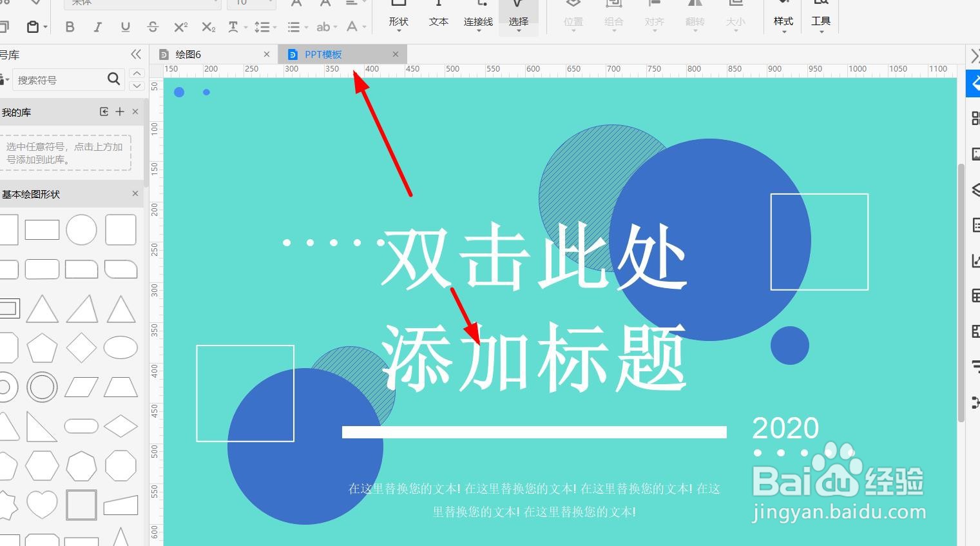Viewport: 980px width, 546px height.
Task: Select the square frame shape
Action: pos(81,505)
